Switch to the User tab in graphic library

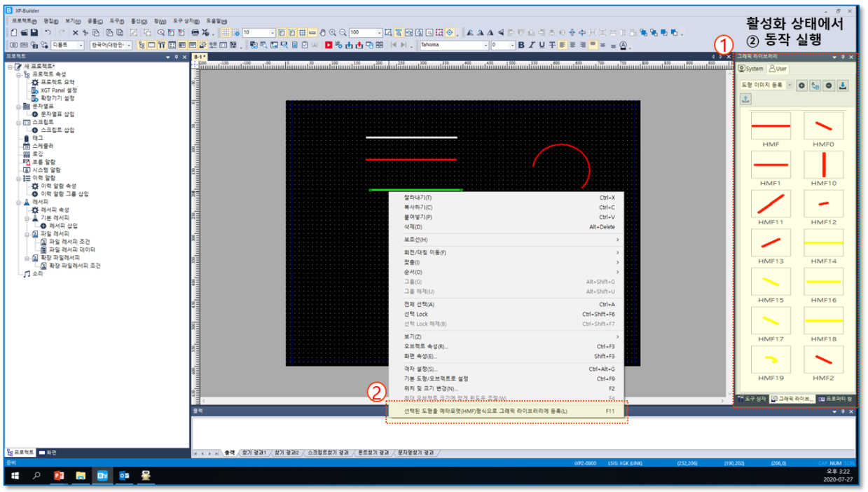pyautogui.click(x=778, y=68)
